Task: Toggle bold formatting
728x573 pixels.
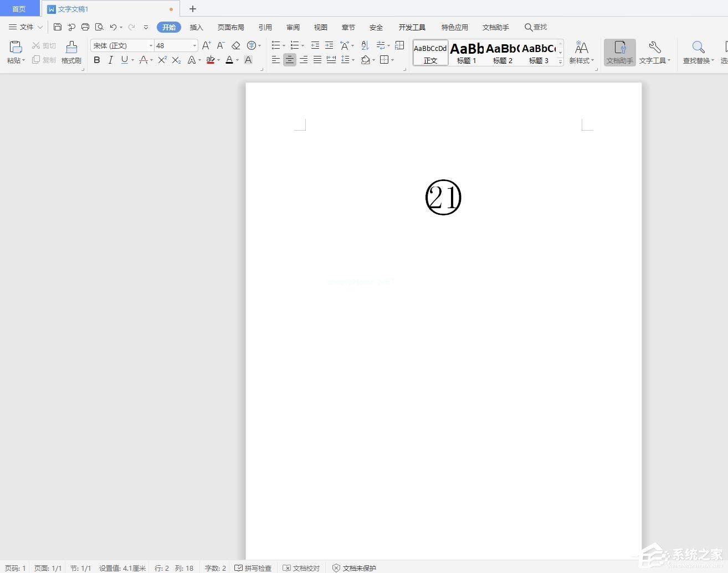Action: (97, 60)
